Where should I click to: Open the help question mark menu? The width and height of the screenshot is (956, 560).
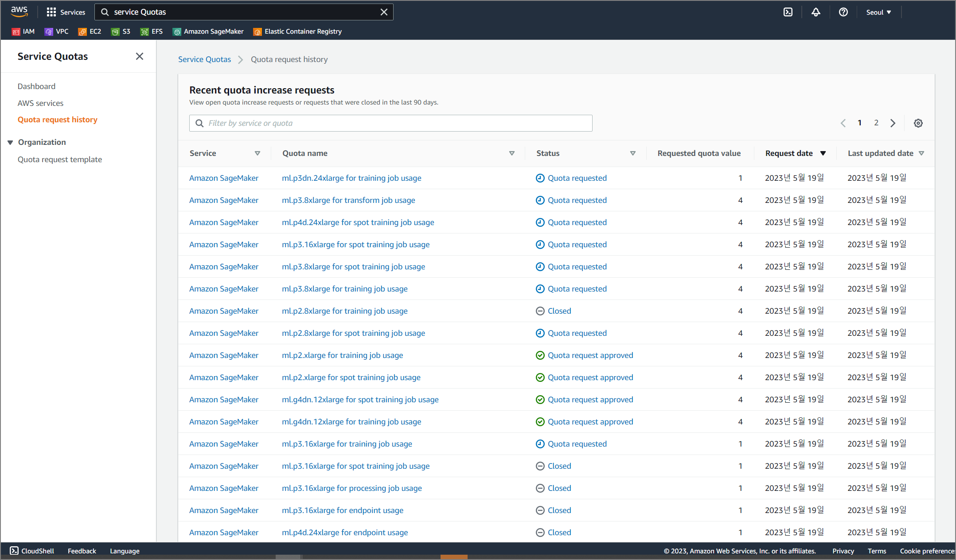(843, 12)
